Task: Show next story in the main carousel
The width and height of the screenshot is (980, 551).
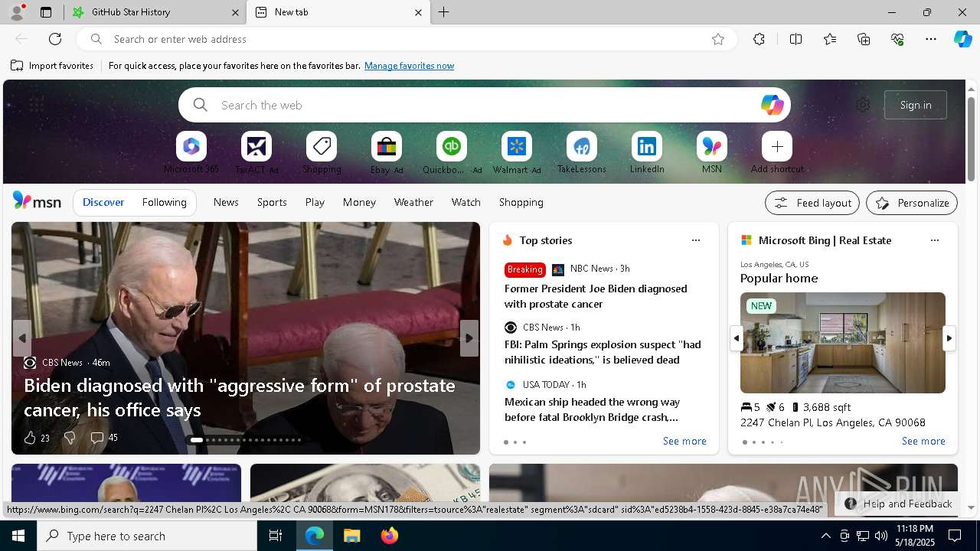Action: (469, 338)
